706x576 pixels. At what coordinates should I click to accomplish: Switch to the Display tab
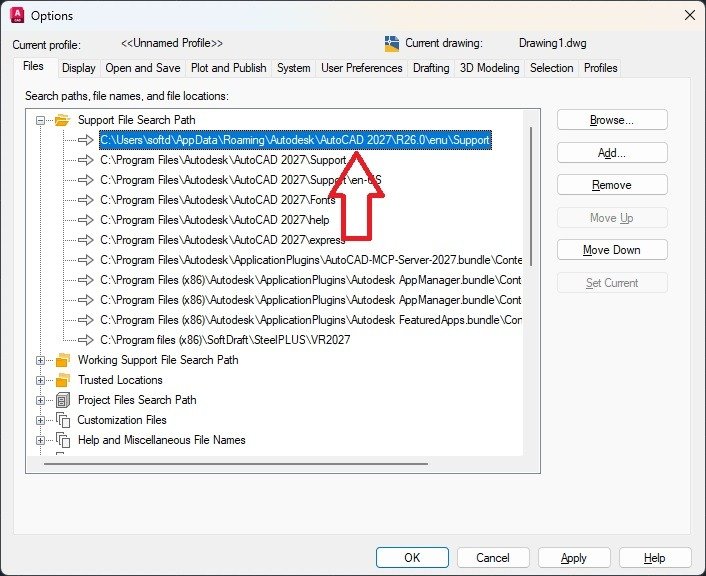79,68
